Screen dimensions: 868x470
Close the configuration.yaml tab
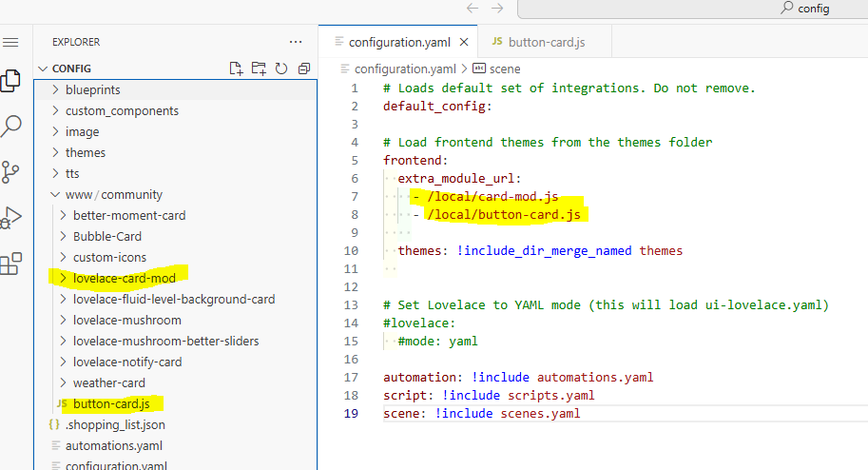click(464, 42)
